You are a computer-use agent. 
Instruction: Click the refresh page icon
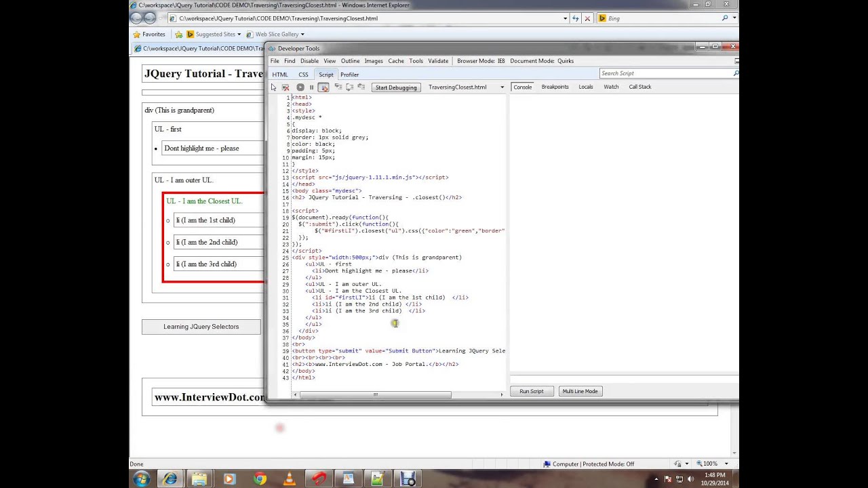click(x=576, y=18)
